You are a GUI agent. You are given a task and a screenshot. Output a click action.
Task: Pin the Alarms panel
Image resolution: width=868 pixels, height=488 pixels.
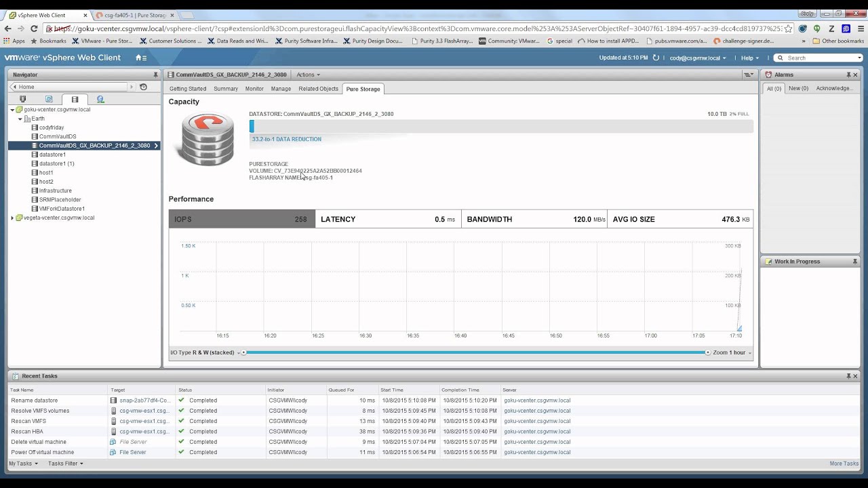(848, 75)
